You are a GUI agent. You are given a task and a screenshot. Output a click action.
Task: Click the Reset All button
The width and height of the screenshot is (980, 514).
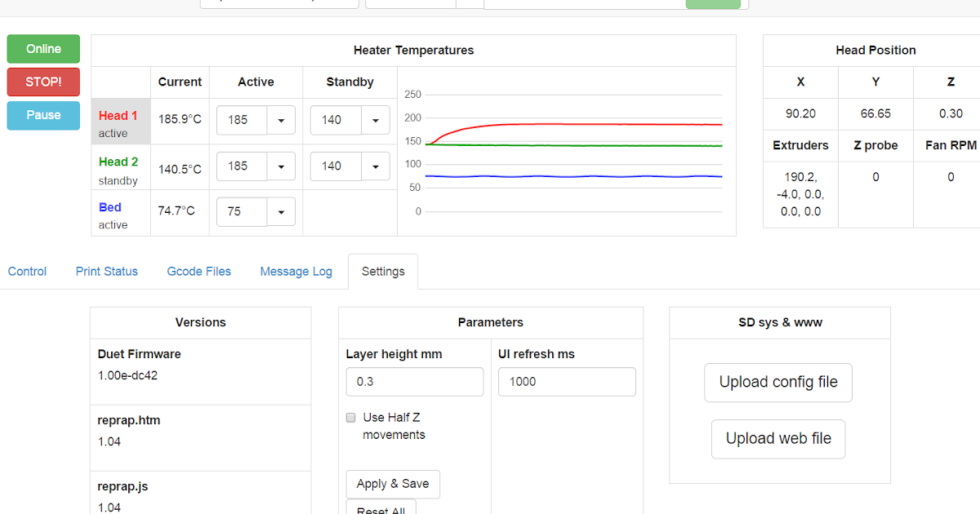point(381,510)
